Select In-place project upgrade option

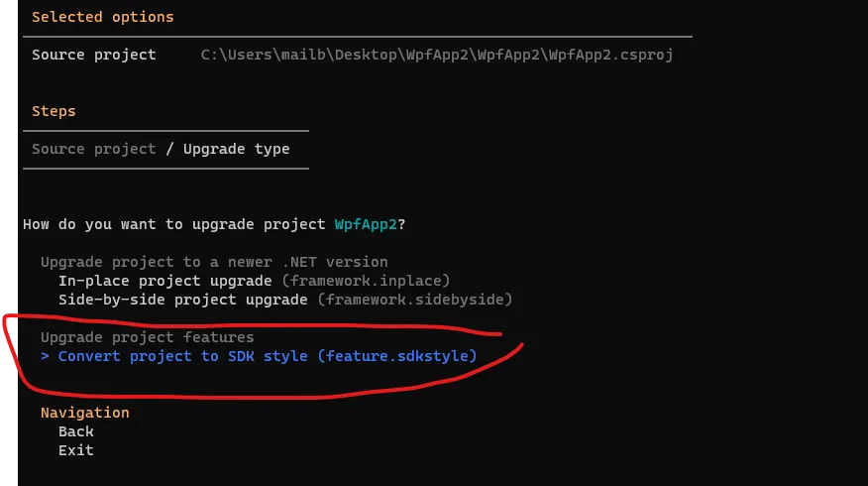tap(254, 281)
